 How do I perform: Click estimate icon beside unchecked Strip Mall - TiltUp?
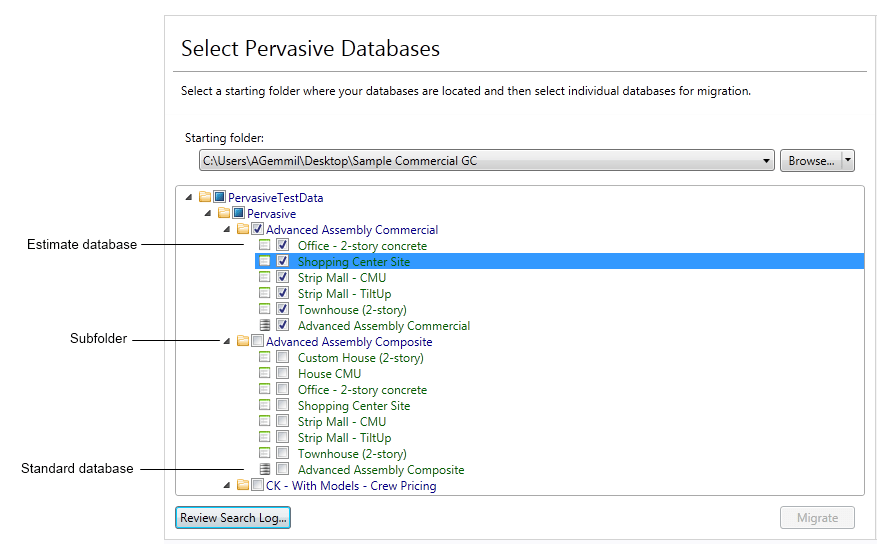click(x=265, y=437)
